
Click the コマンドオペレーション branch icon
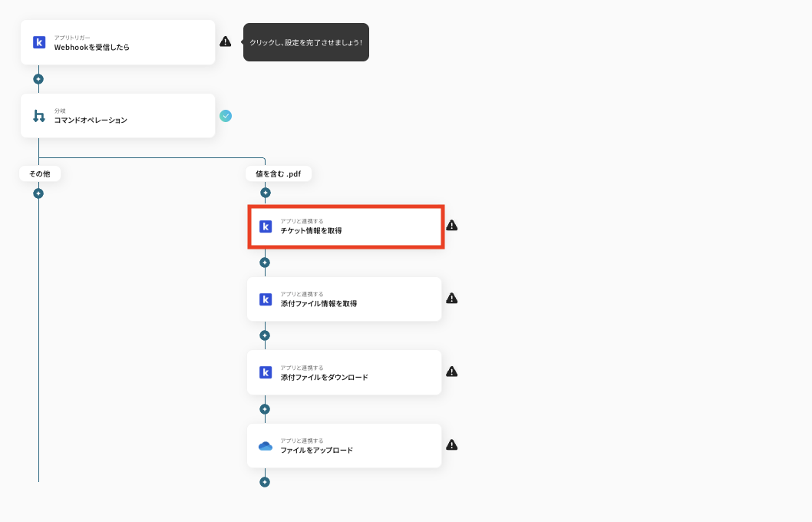click(x=39, y=116)
